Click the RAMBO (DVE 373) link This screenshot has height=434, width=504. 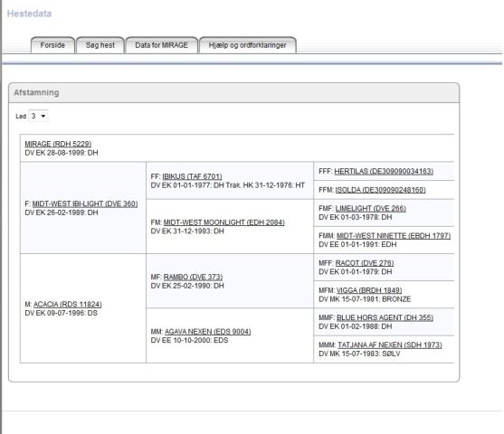coord(193,277)
